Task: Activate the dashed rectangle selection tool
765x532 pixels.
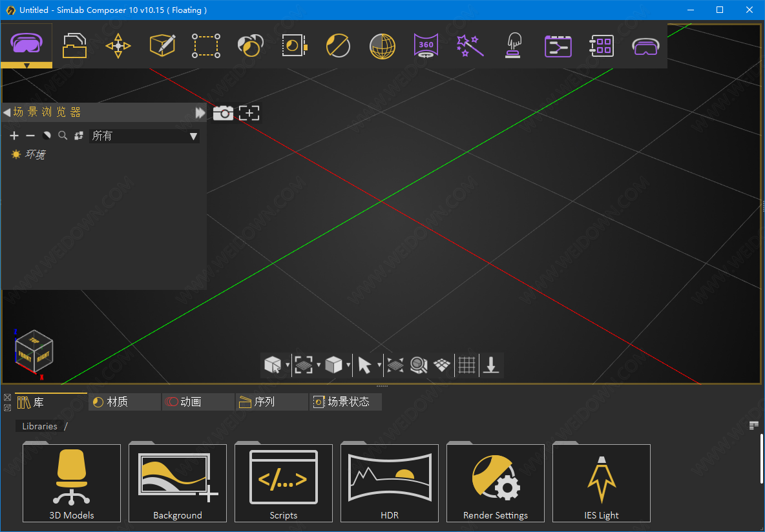Action: coord(206,46)
